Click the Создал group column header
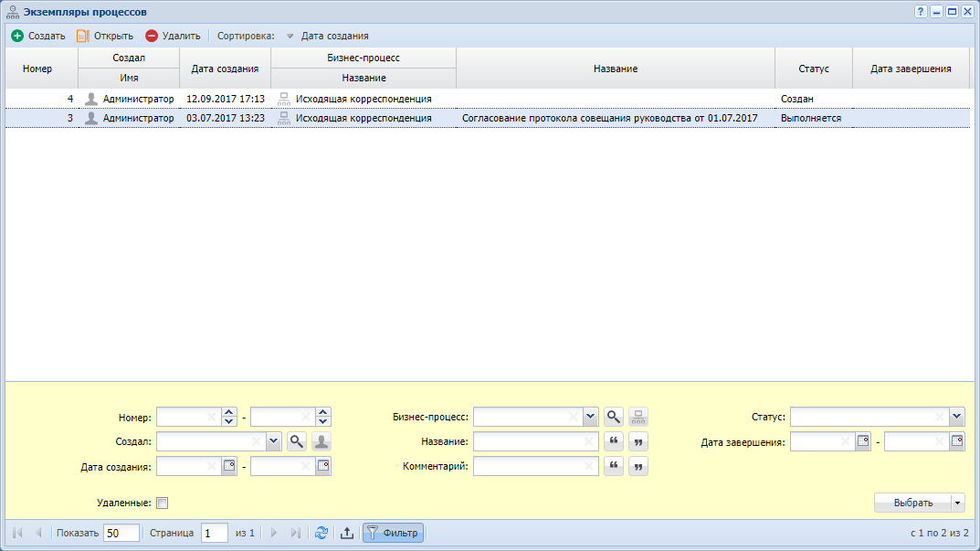The height and width of the screenshot is (551, 980). (x=129, y=58)
